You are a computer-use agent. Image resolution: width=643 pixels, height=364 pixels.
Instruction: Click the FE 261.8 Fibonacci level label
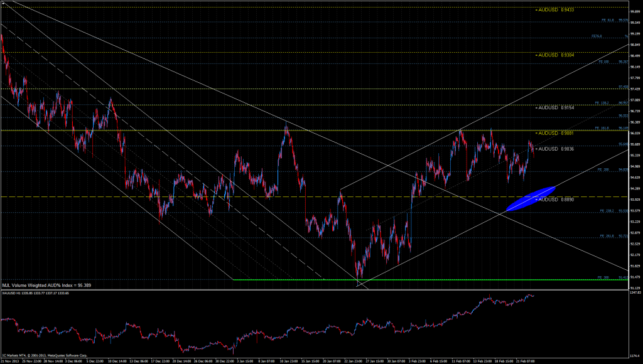click(x=607, y=236)
